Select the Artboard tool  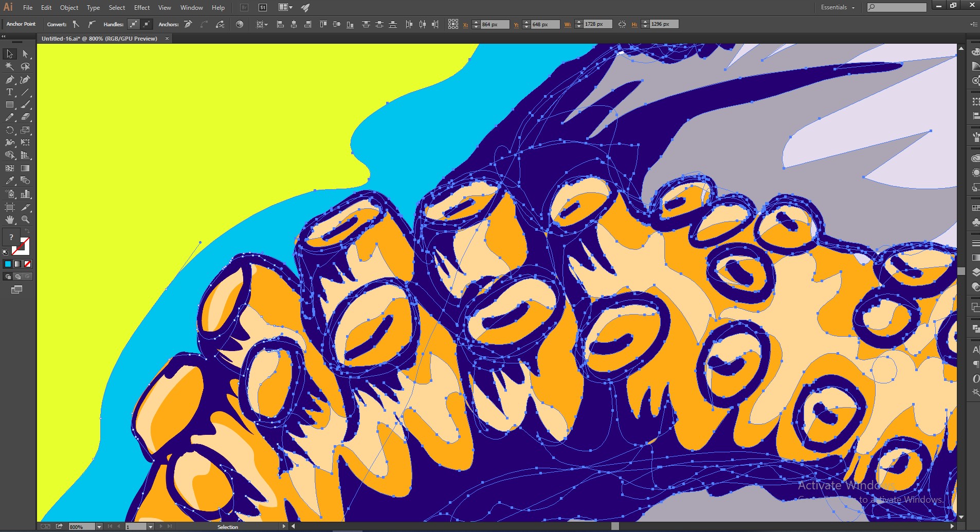pyautogui.click(x=10, y=207)
